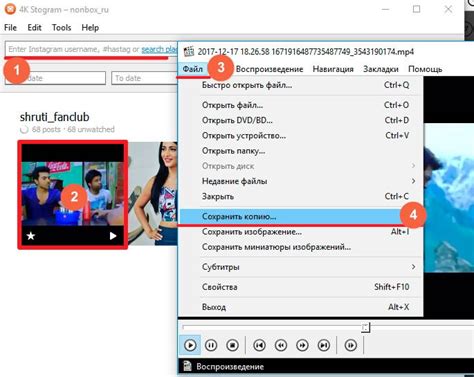
Task: Select Сохранить копию... menu item
Action: point(301,217)
